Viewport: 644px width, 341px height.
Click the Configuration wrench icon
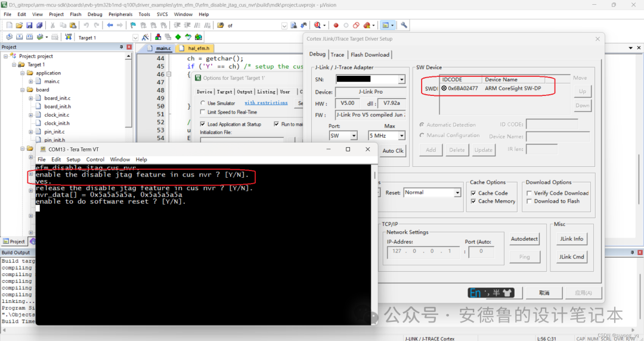[404, 25]
